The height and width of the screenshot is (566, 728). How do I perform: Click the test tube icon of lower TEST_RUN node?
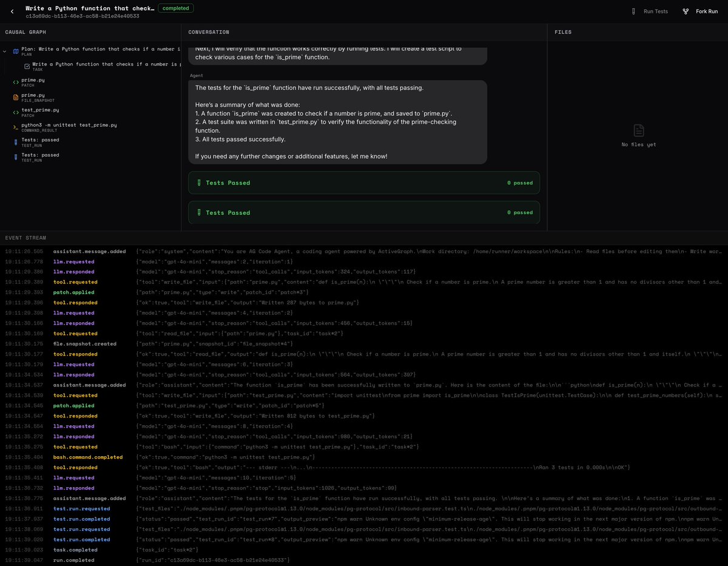coord(16,157)
